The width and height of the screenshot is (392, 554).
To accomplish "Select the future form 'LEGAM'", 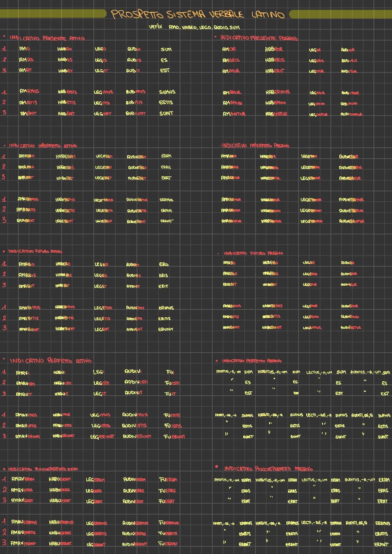I will [x=101, y=265].
